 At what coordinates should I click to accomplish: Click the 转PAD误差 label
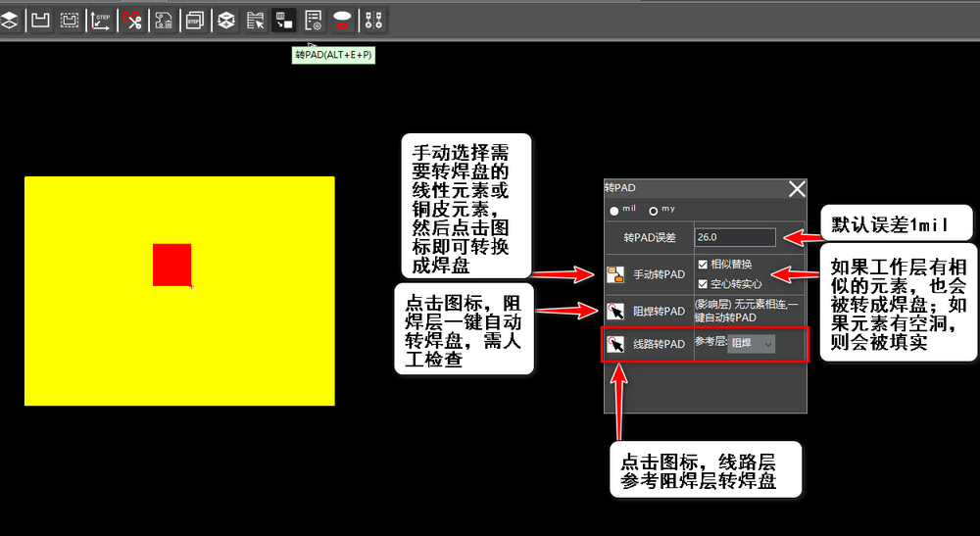pos(650,237)
